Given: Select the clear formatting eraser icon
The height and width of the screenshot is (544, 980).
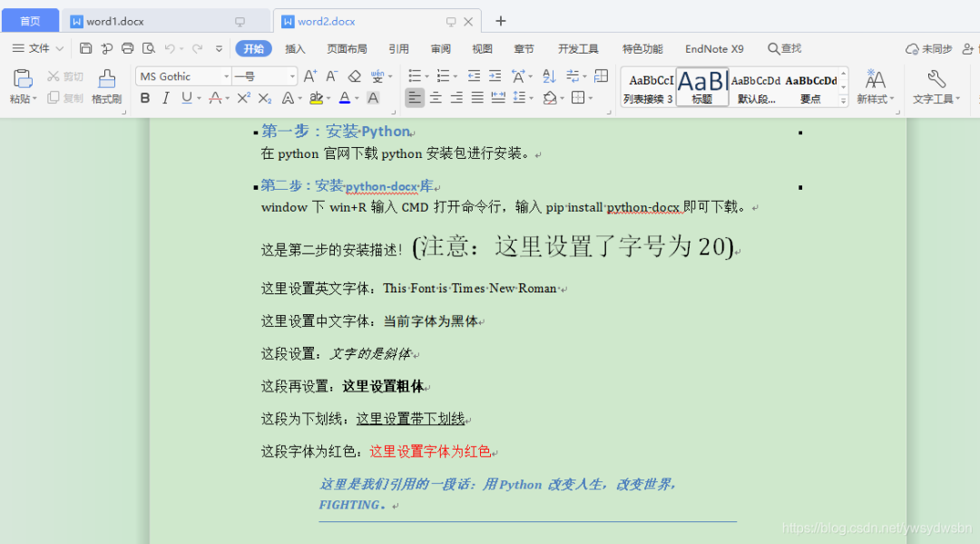Looking at the screenshot, I should click(x=355, y=77).
